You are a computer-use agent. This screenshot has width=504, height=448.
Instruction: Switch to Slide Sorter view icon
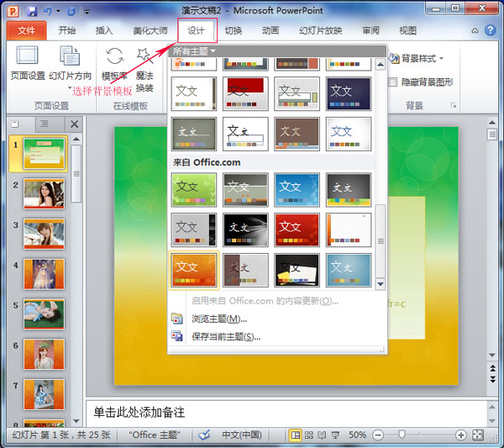point(309,435)
